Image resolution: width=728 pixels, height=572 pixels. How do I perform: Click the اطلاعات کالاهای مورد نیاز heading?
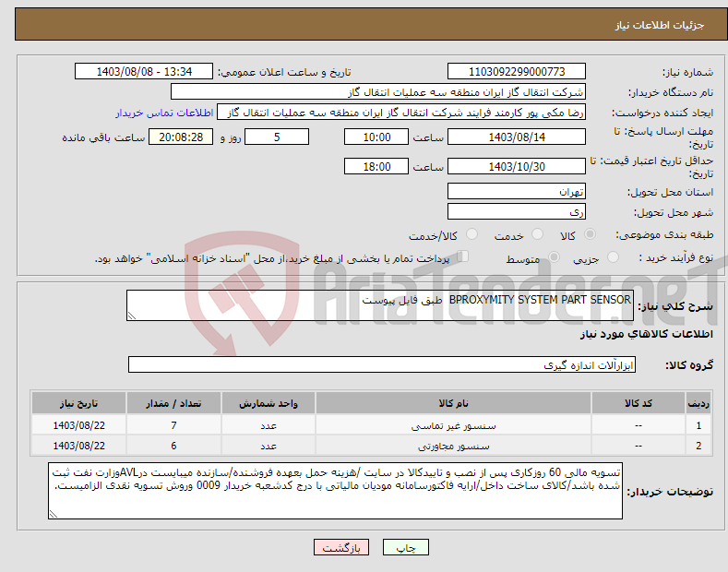(x=646, y=334)
